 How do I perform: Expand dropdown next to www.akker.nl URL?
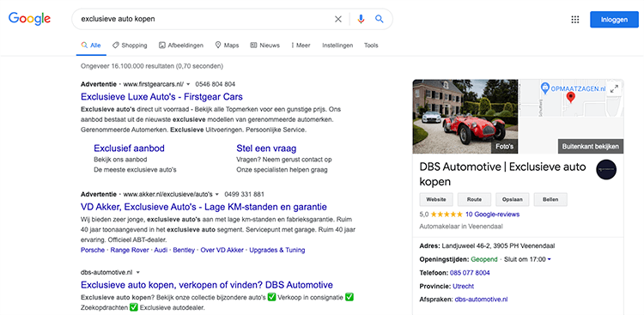[x=217, y=194]
